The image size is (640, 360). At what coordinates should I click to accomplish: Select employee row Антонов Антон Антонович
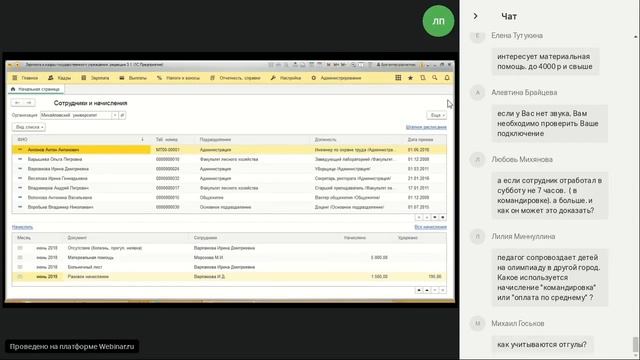pyautogui.click(x=229, y=150)
